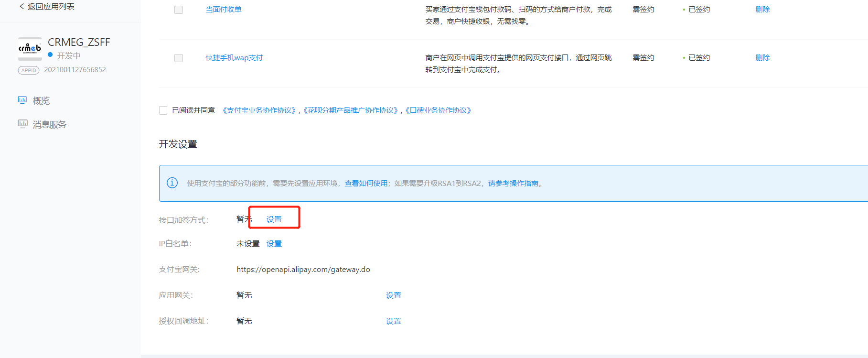Click 需签约 in the 快捷手机wap支付 row
Image resolution: width=868 pixels, height=358 pixels.
(643, 58)
